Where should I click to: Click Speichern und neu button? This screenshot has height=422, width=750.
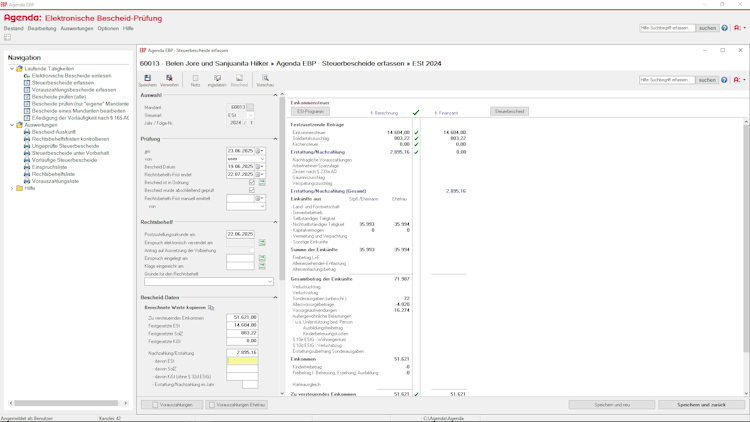click(x=612, y=405)
